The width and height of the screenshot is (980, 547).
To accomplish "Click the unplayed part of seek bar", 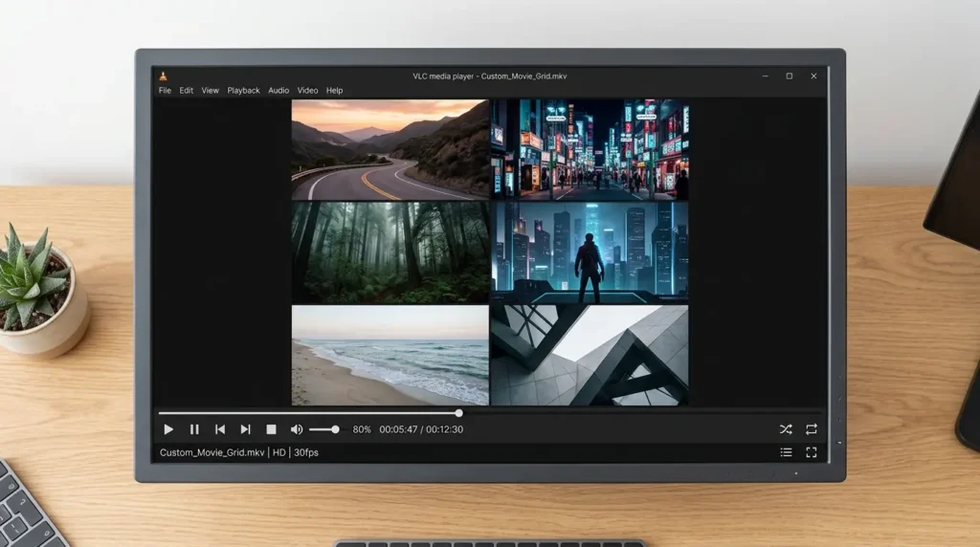I will point(644,413).
